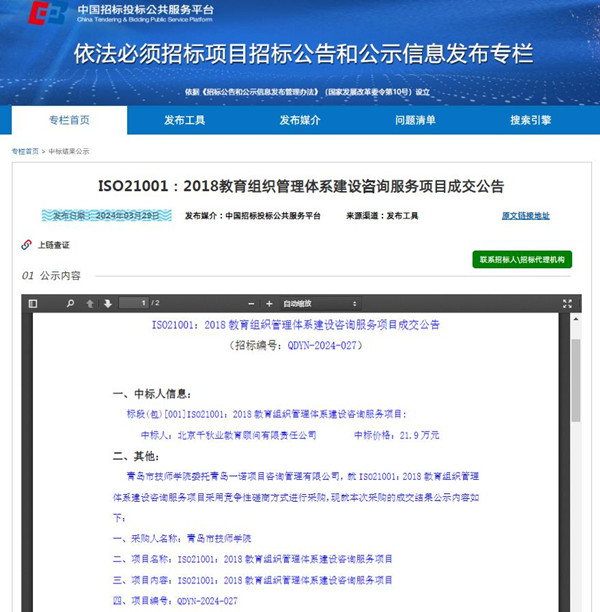600x612 pixels.
Task: Click the 二、其他 heading in PDF
Action: [x=136, y=456]
